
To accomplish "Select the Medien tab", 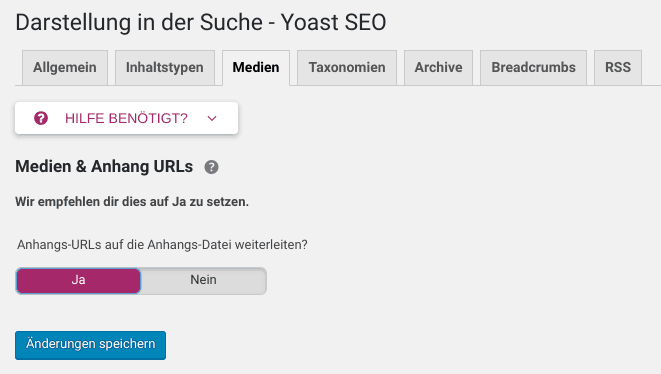I will (x=256, y=68).
